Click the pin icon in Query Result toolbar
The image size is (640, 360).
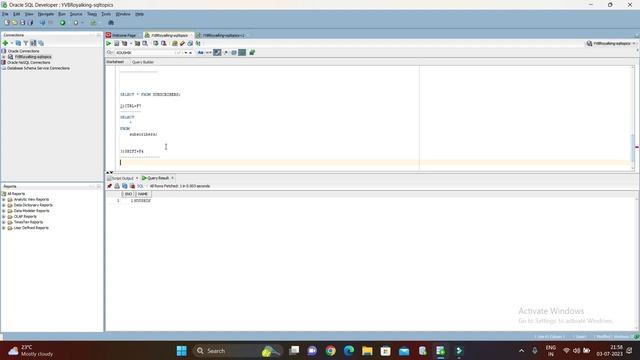coord(109,186)
